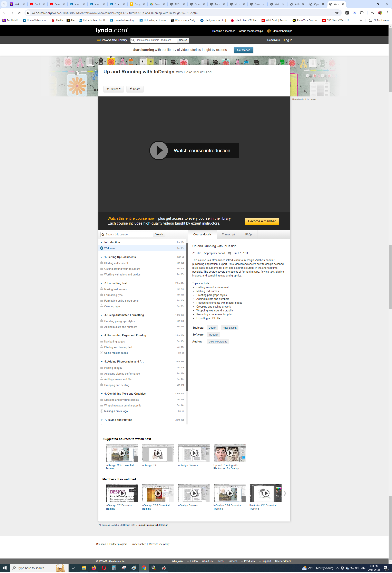Image resolution: width=392 pixels, height=573 pixels.
Task: Click the large play button on video
Action: click(159, 150)
